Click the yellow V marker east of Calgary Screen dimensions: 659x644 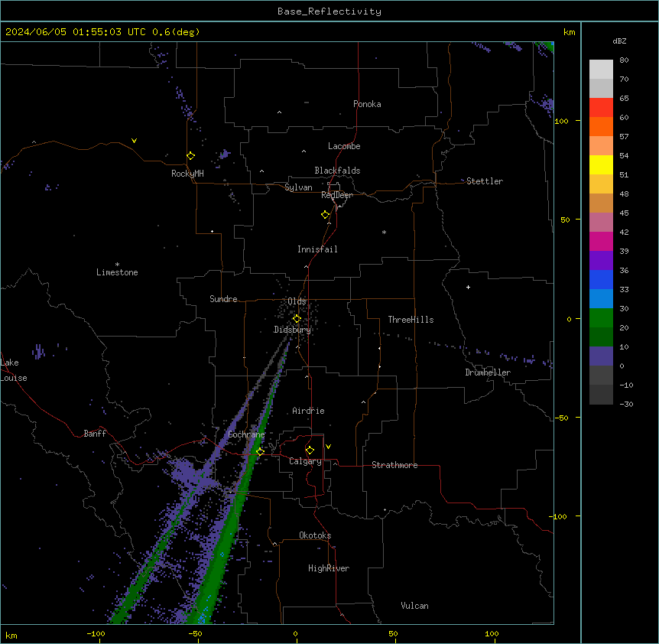328,447
